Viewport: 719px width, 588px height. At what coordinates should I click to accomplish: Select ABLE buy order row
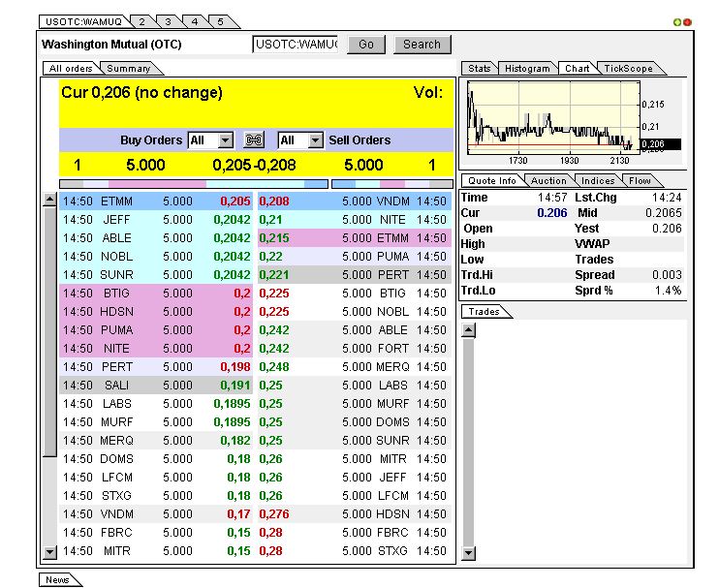156,238
